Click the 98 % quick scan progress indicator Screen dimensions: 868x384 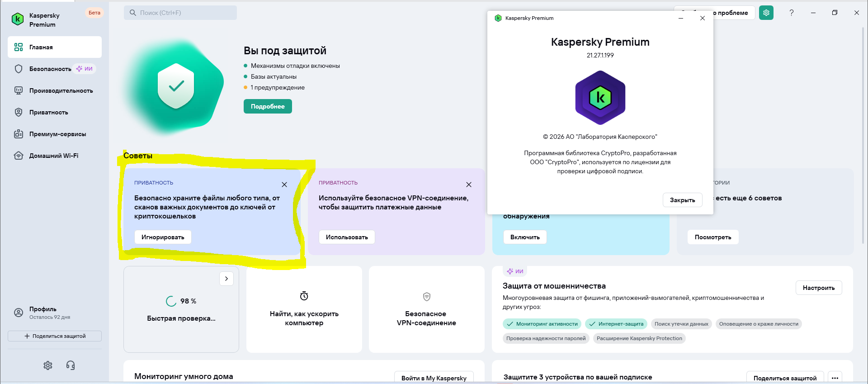[181, 301]
